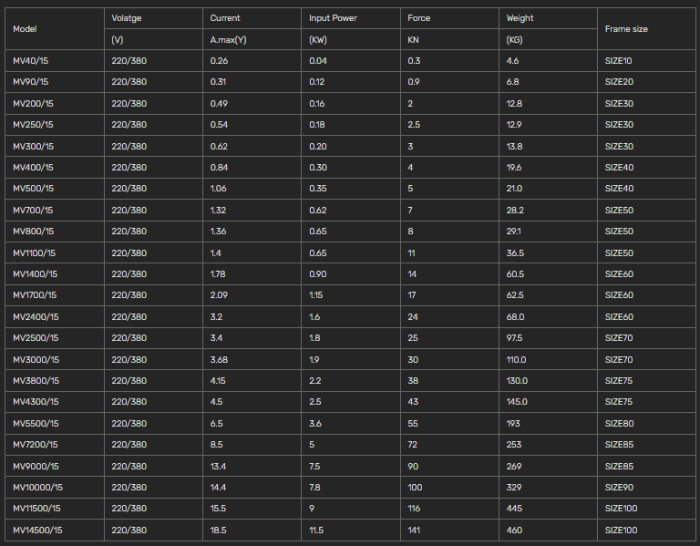Click the 11.5 input power value
Viewport: 700px width, 546px height.
317,530
